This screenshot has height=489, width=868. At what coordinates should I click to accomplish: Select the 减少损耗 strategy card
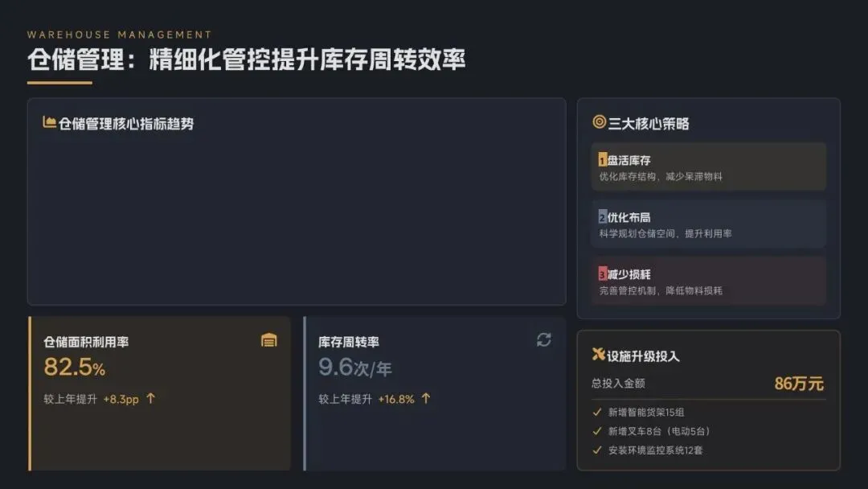point(708,281)
